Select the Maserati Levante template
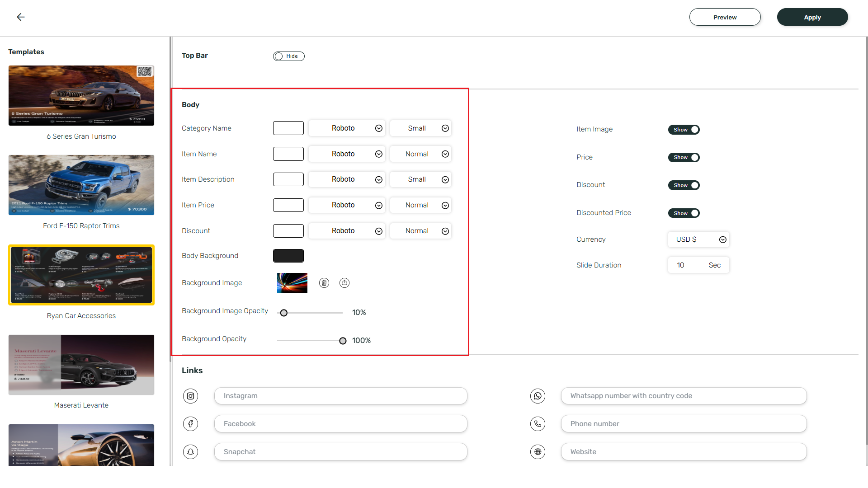This screenshot has width=868, height=488. pos(81,365)
